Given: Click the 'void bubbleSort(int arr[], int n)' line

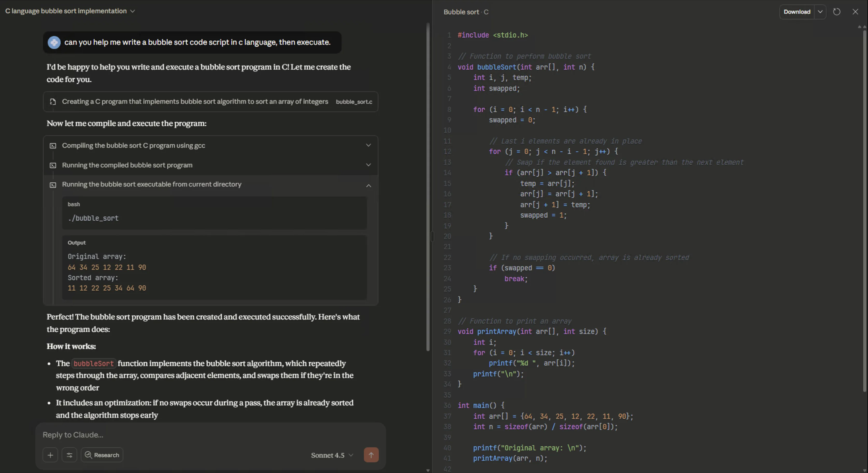Looking at the screenshot, I should (526, 67).
